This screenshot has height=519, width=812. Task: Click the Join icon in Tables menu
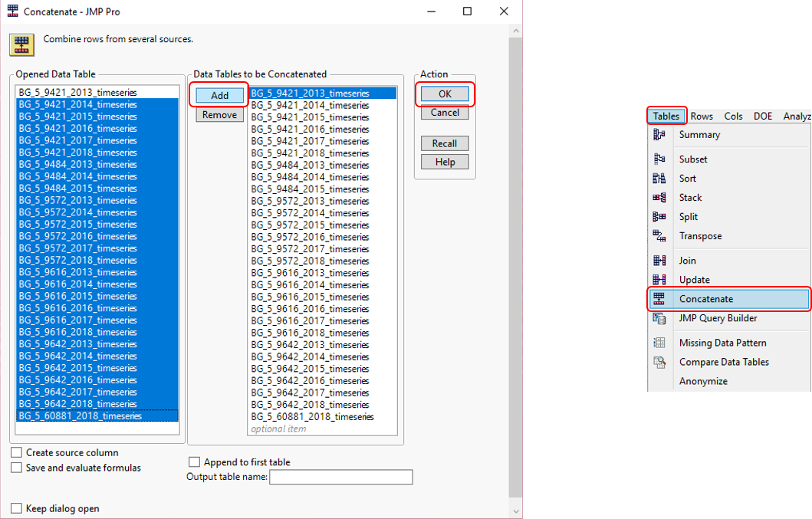659,261
